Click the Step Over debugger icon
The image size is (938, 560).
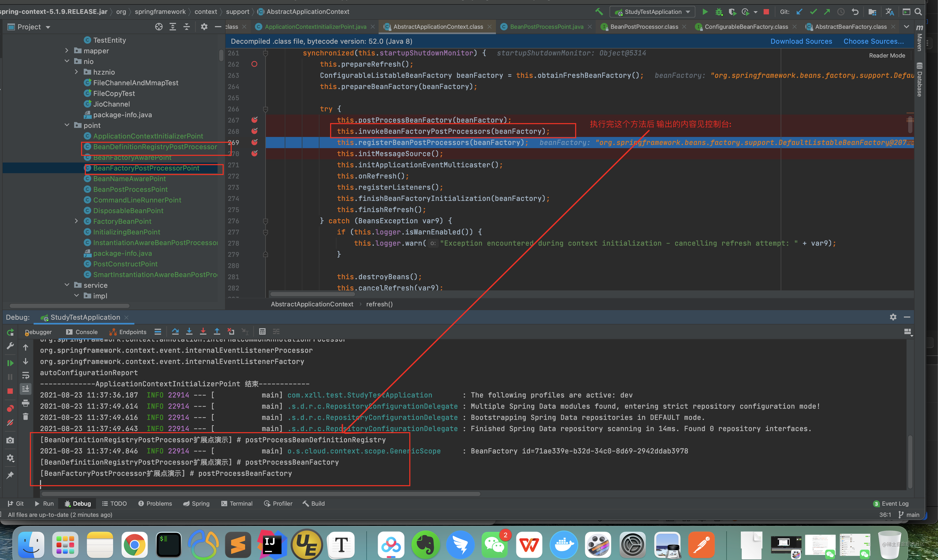tap(175, 331)
